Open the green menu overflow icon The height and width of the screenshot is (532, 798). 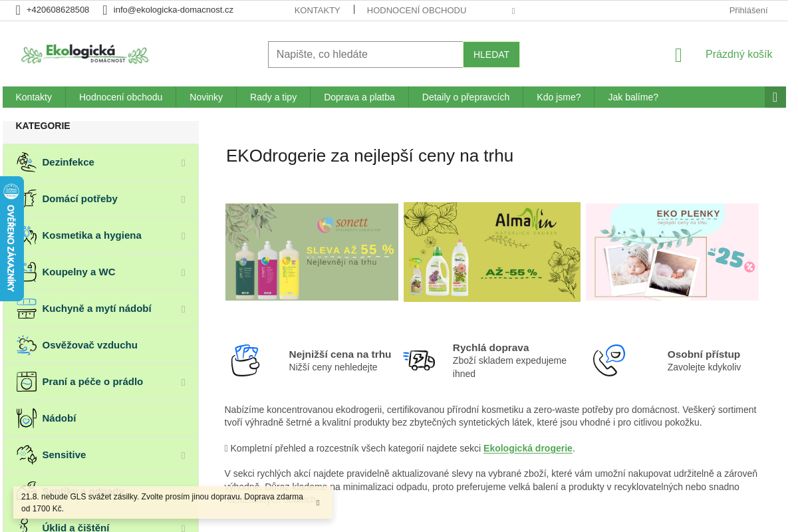click(775, 97)
